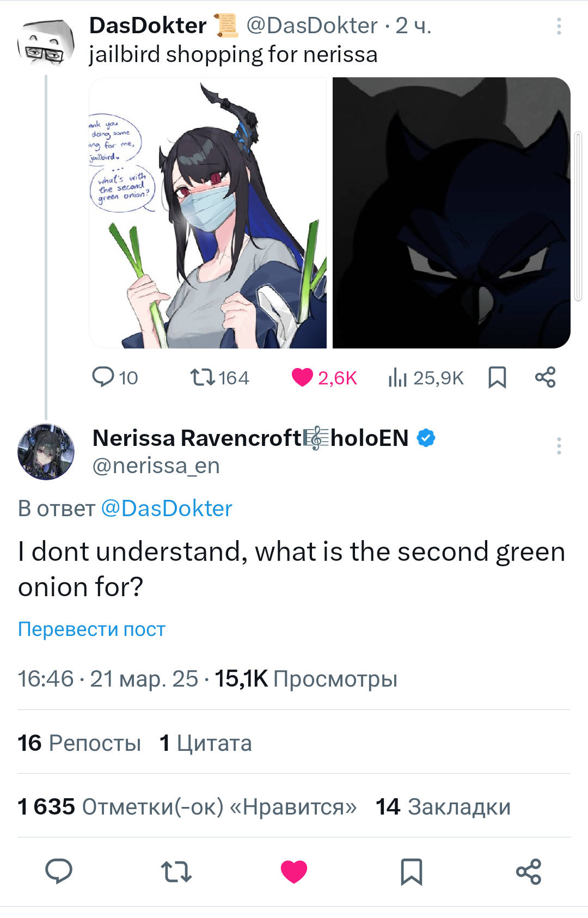The width and height of the screenshot is (588, 918).
Task: Reply to Nerissa's green onion post
Action: (x=59, y=871)
